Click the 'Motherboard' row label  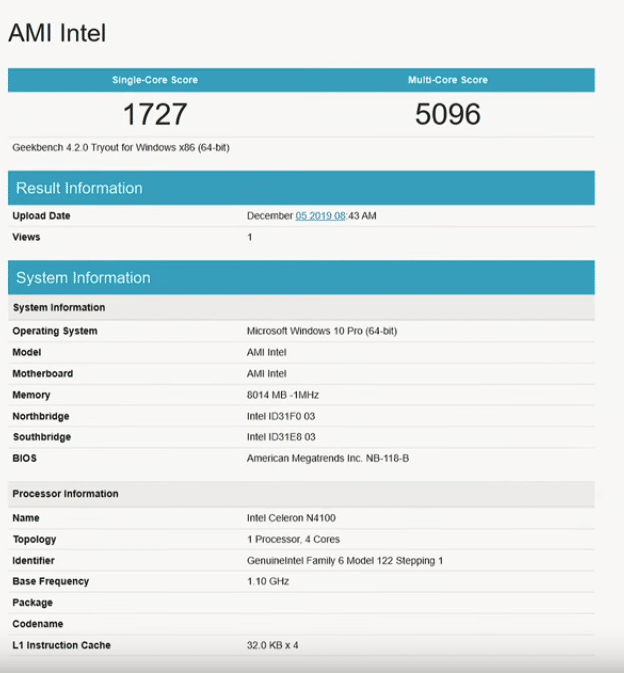click(42, 373)
